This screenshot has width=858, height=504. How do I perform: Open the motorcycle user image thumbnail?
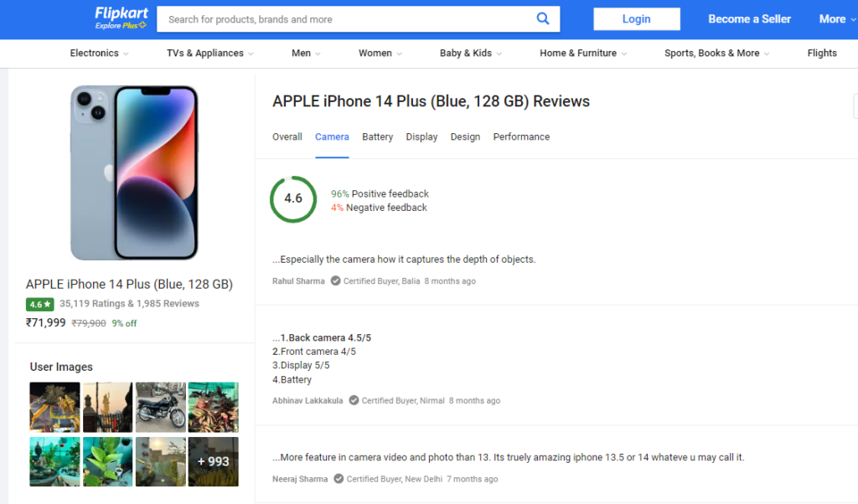coord(160,407)
